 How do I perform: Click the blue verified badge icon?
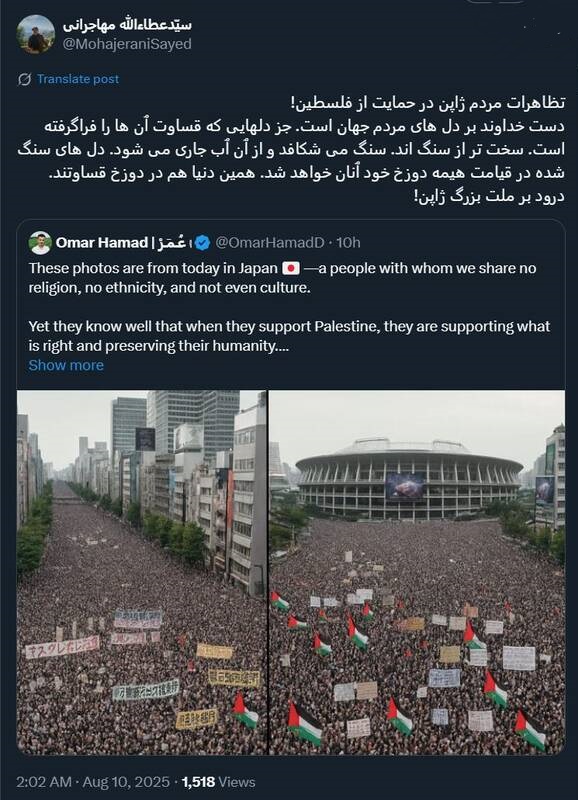coord(203,243)
